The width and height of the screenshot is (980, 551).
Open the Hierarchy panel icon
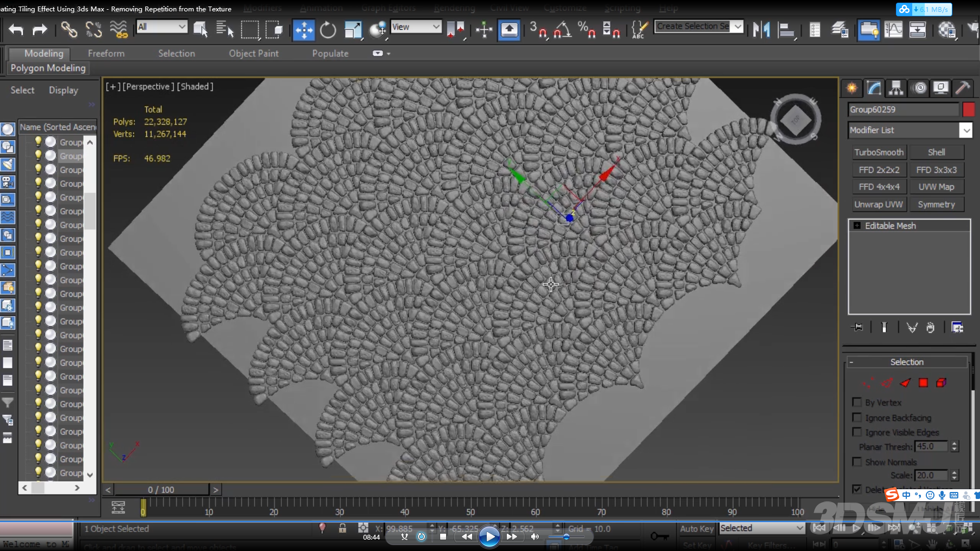(x=896, y=88)
